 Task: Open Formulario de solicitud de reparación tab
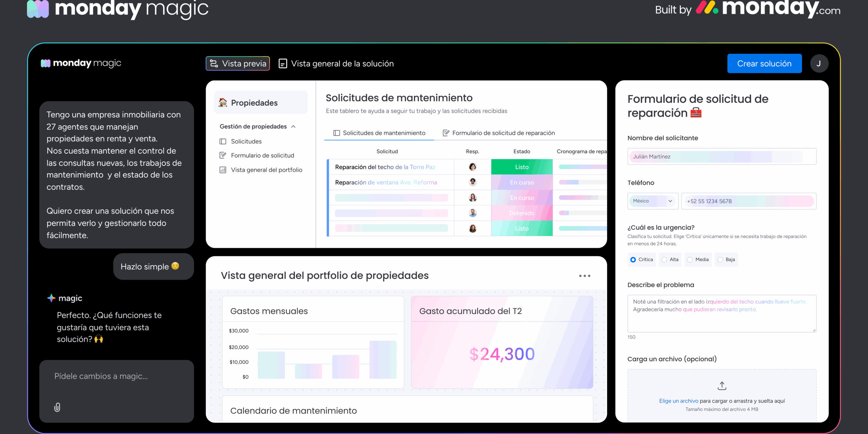coord(499,133)
